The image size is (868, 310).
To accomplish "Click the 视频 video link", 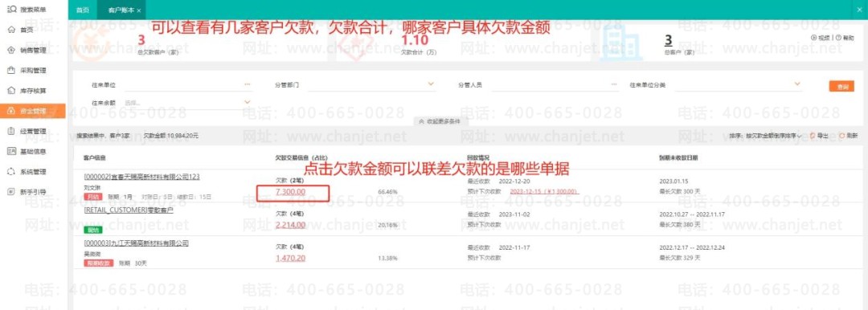I will 821,38.
